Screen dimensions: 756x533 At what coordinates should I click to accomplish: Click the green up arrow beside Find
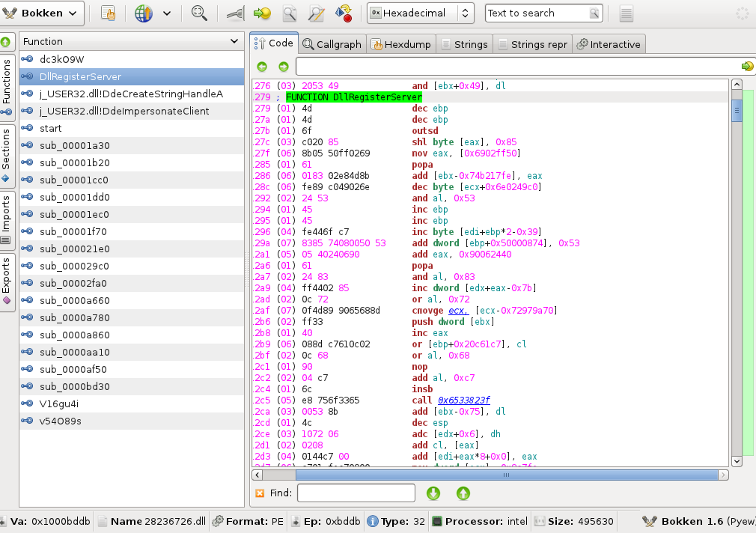click(463, 493)
